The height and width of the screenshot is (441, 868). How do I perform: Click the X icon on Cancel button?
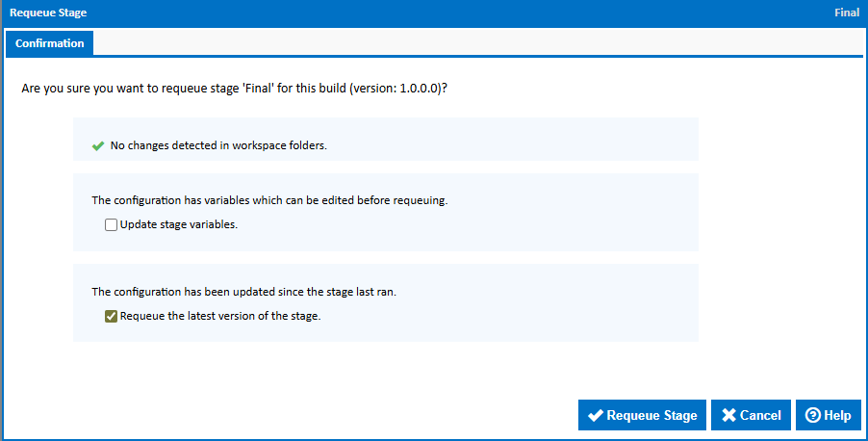728,416
